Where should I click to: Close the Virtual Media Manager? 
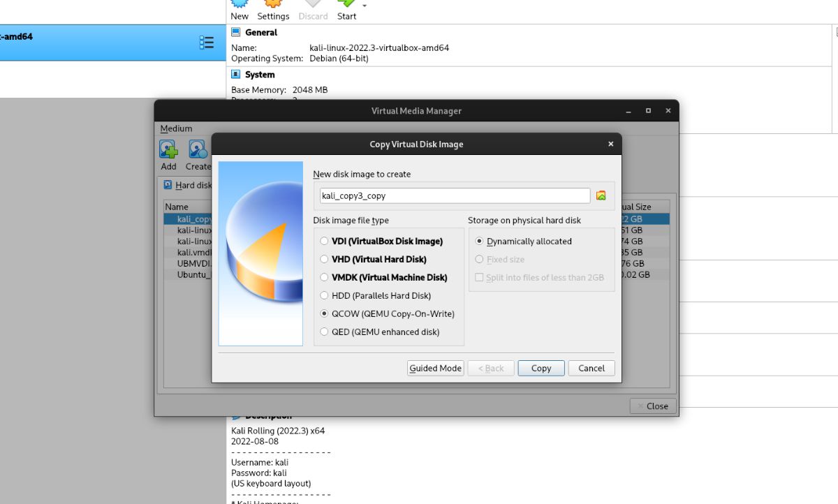(x=652, y=406)
